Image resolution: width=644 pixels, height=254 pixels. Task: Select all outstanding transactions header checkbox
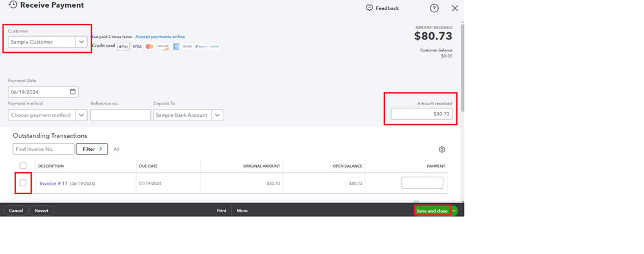[x=23, y=166]
